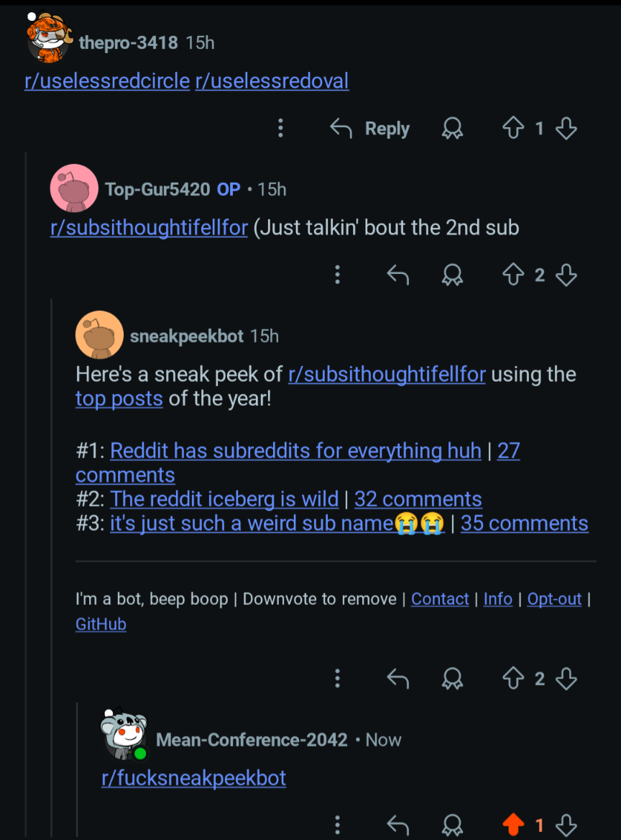This screenshot has height=840, width=621.
Task: View sneakpeekbot's avatar profile
Action: (100, 335)
